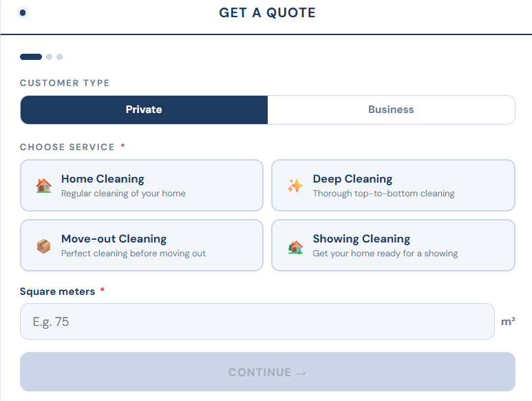Click the house with garden icon on Showing Cleaning
Viewport: 532px width, 401px height.
(295, 247)
